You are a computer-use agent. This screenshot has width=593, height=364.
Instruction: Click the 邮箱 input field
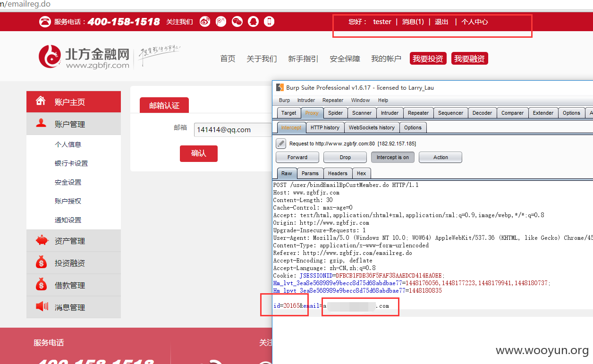point(233,130)
